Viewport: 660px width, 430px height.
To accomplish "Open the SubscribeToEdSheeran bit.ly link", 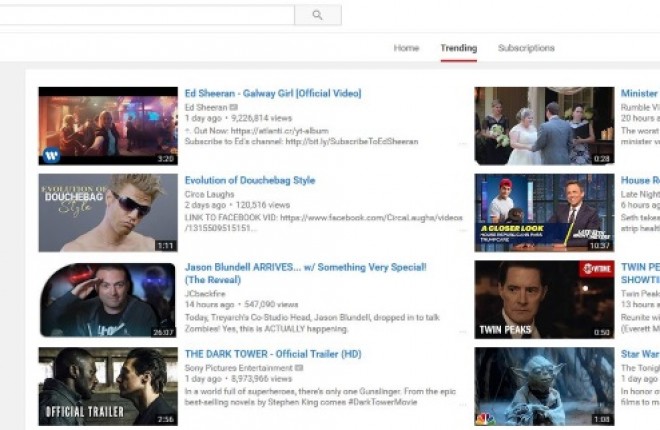I will pyautogui.click(x=352, y=142).
